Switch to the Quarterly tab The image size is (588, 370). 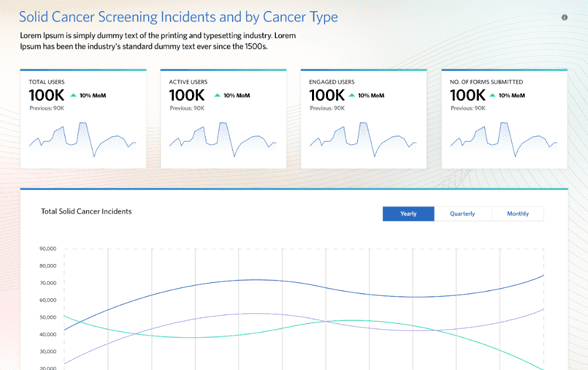462,214
